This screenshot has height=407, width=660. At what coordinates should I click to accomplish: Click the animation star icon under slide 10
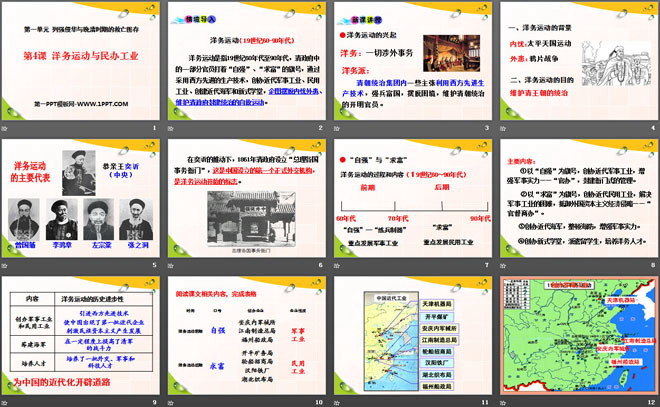point(171,403)
